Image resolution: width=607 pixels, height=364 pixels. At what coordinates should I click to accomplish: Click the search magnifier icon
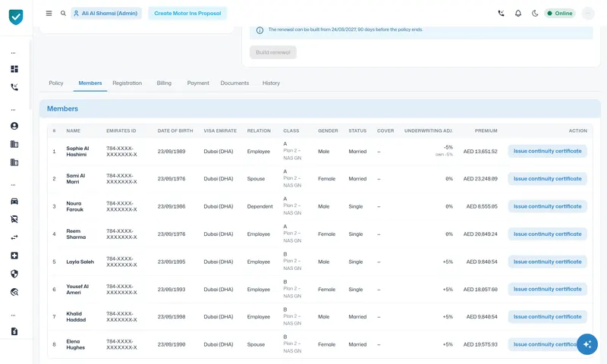coord(63,13)
